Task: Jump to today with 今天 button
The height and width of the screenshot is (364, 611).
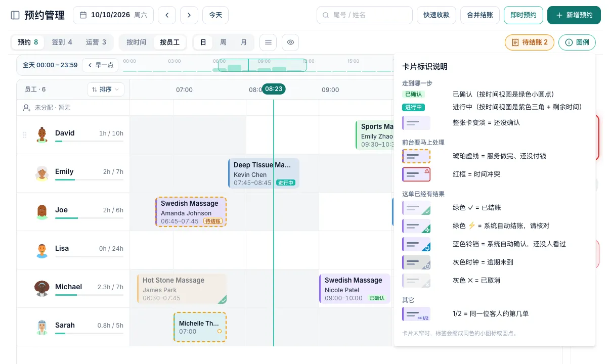Action: 215,15
